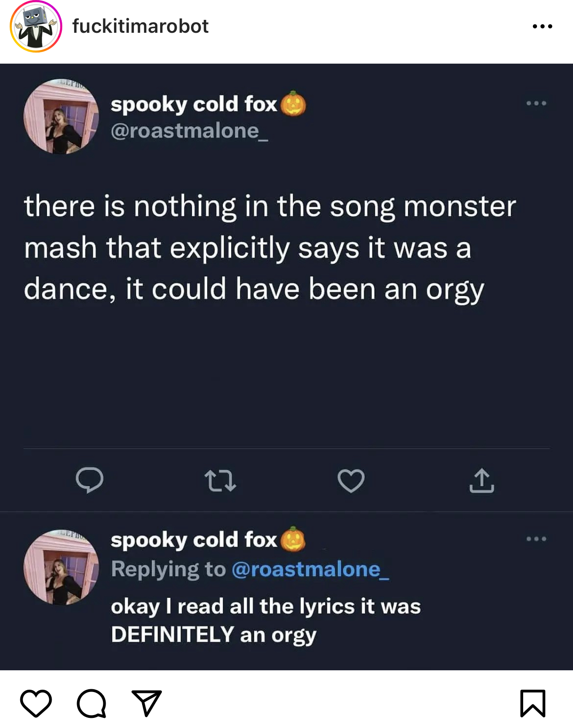Screen dimensions: 573x728
Task: Reply to the monster mash tweet
Action: tap(90, 480)
